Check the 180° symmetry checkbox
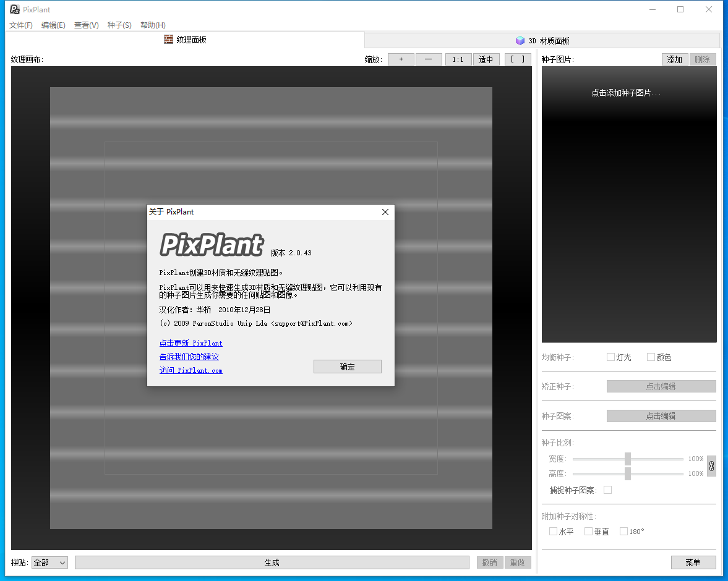This screenshot has width=728, height=581. click(623, 532)
